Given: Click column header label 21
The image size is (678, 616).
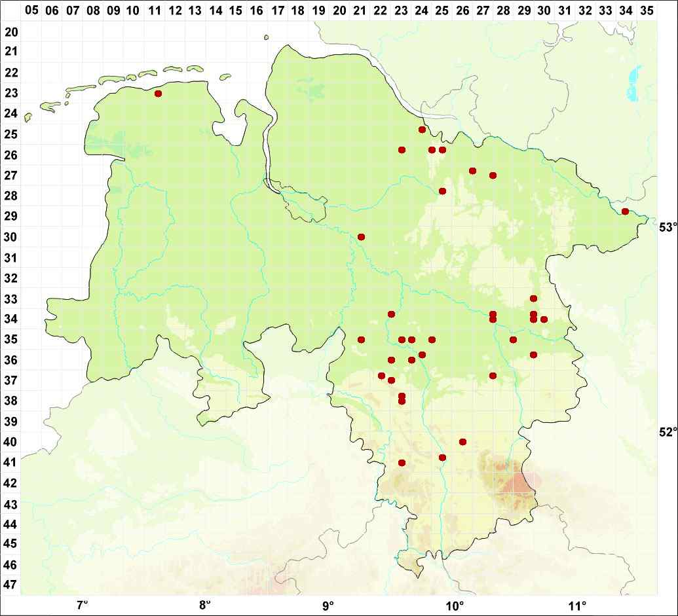Looking at the screenshot, I should pos(359,10).
